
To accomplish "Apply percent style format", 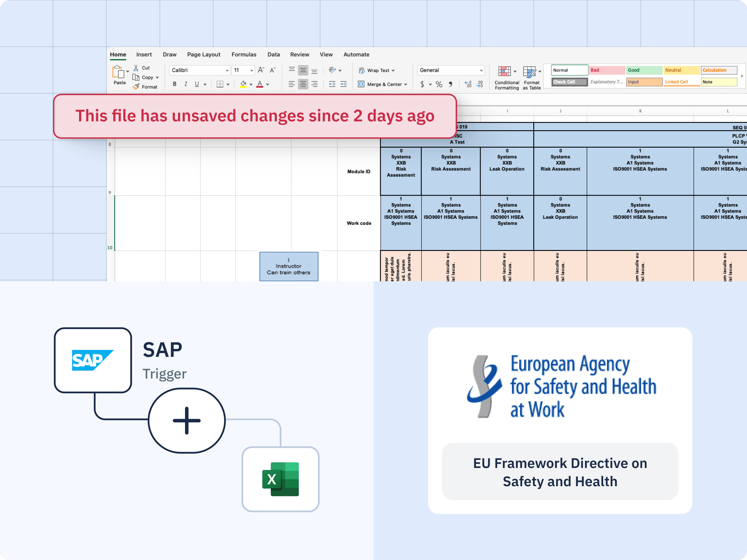I will [x=439, y=84].
